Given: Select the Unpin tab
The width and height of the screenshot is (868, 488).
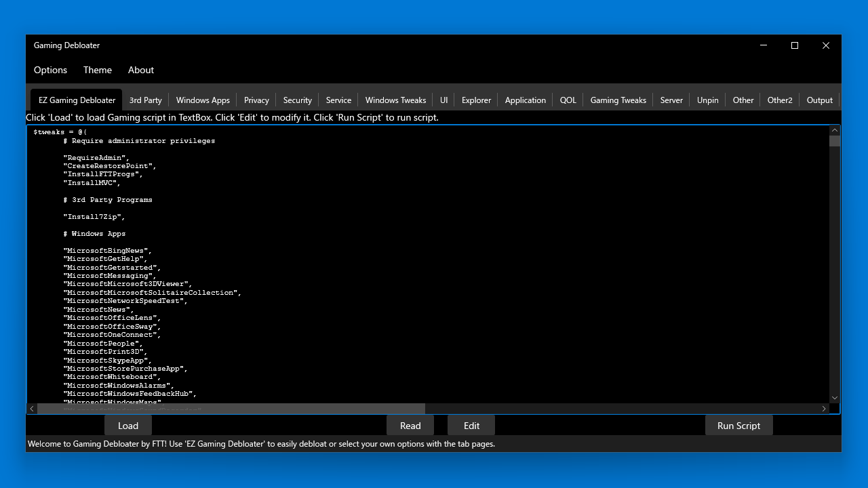Looking at the screenshot, I should (707, 100).
